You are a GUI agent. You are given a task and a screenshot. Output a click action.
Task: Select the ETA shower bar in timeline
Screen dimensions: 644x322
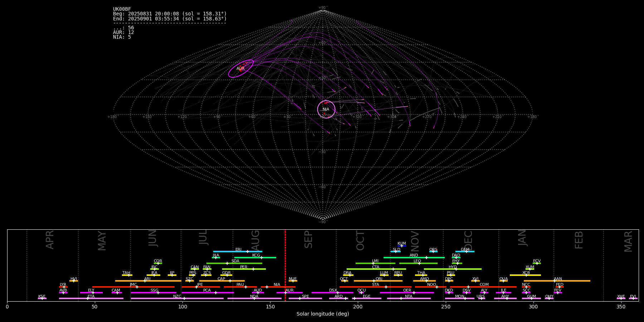click(x=91, y=298)
